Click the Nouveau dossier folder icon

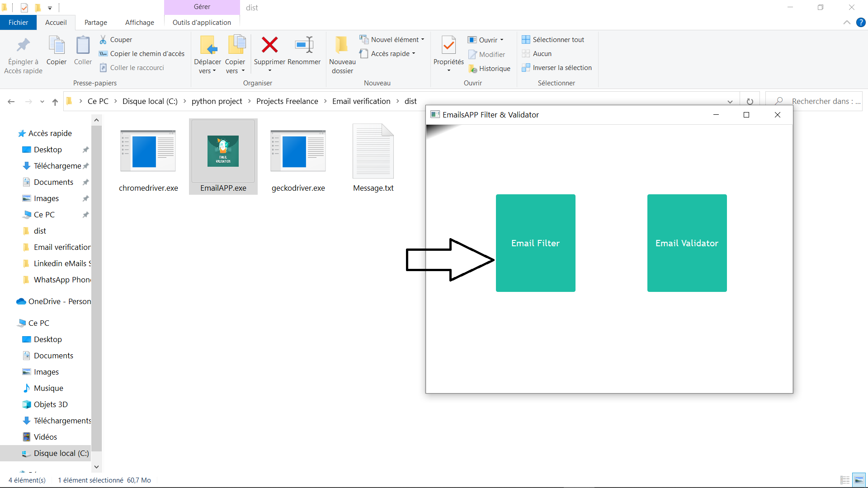click(342, 45)
